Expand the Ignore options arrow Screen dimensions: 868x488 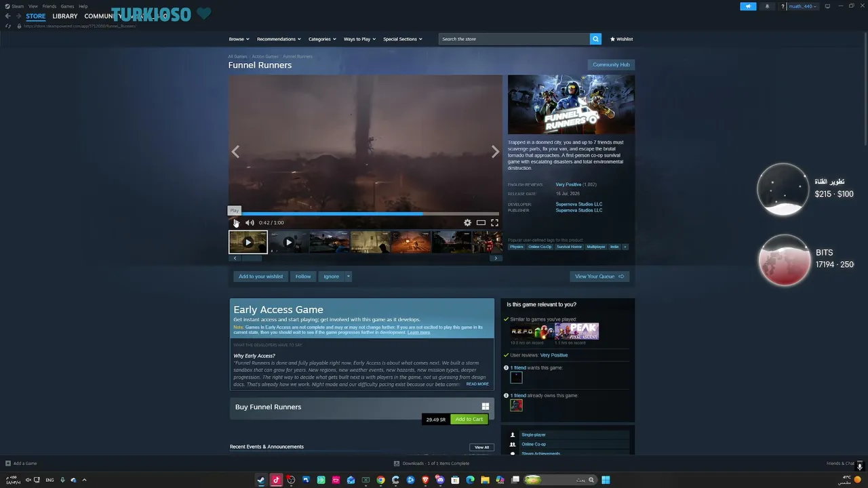click(349, 277)
